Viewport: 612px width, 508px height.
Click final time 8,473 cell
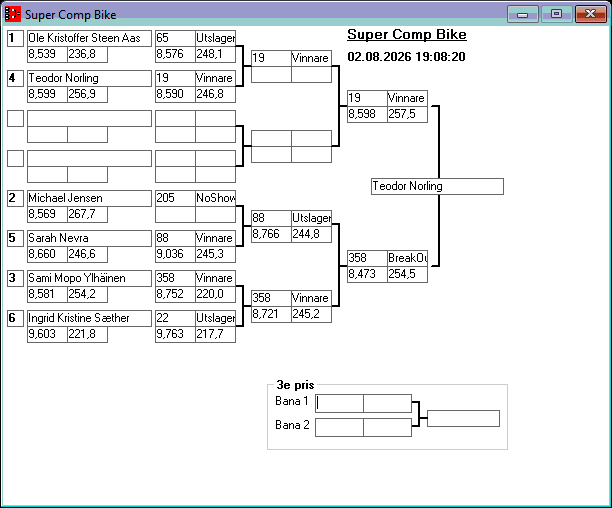(367, 274)
